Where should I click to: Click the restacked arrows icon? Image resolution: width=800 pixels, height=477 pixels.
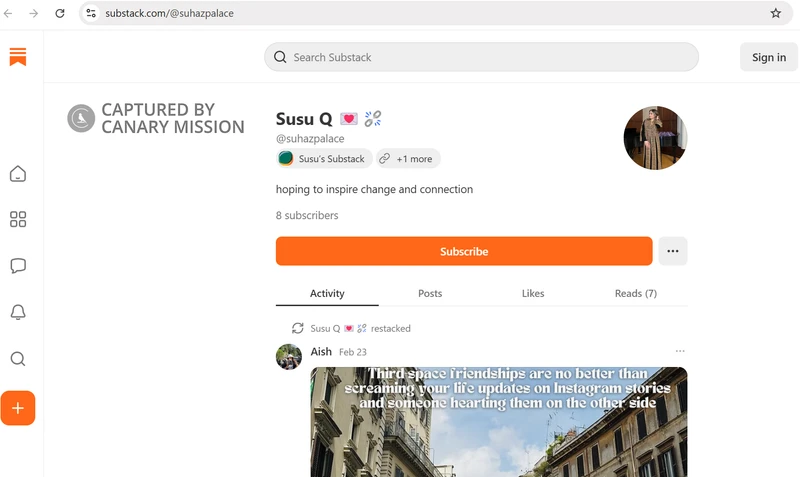[x=297, y=328]
